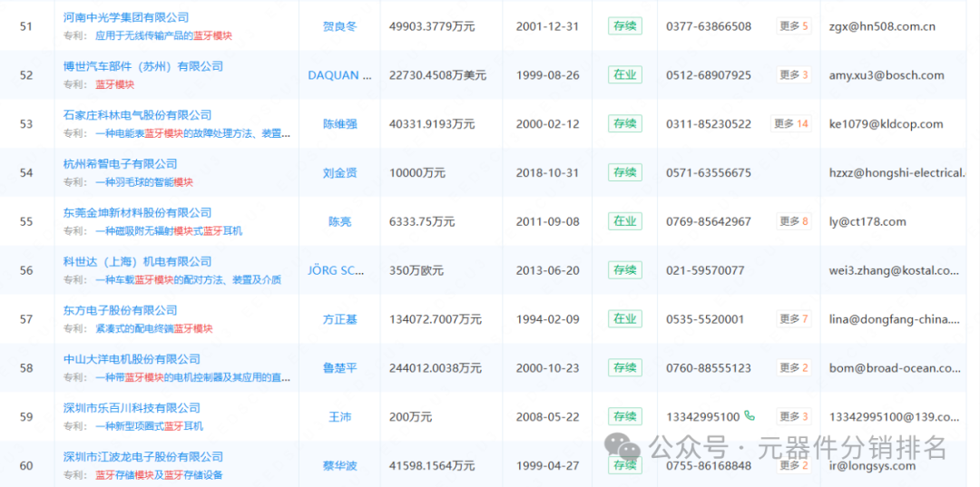The width and height of the screenshot is (980, 487).
Task: Open legal representative DAQUAN ...
Action: click(339, 75)
